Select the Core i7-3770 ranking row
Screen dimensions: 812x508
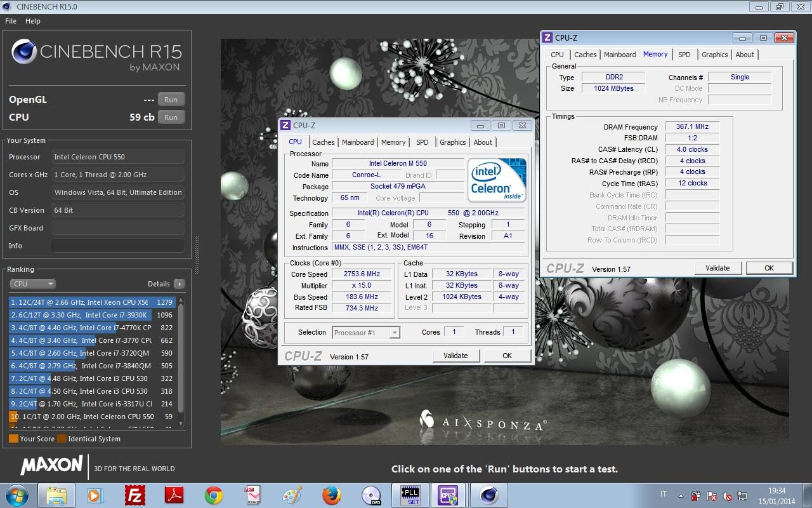tap(92, 340)
